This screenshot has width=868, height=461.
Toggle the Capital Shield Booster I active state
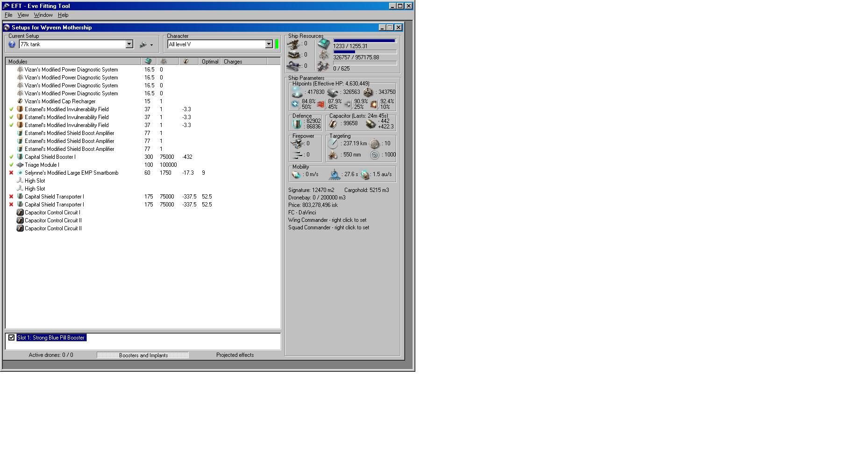(11, 157)
